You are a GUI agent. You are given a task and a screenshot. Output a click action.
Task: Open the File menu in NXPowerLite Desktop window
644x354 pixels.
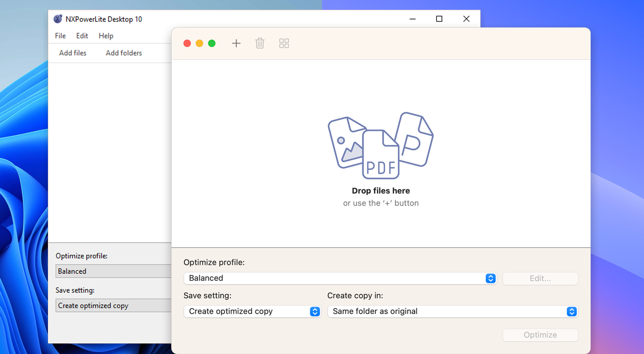(x=60, y=36)
